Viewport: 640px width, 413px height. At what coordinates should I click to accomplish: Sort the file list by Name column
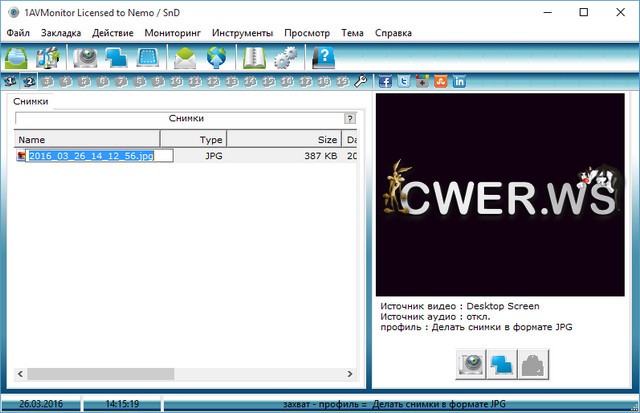(87, 140)
